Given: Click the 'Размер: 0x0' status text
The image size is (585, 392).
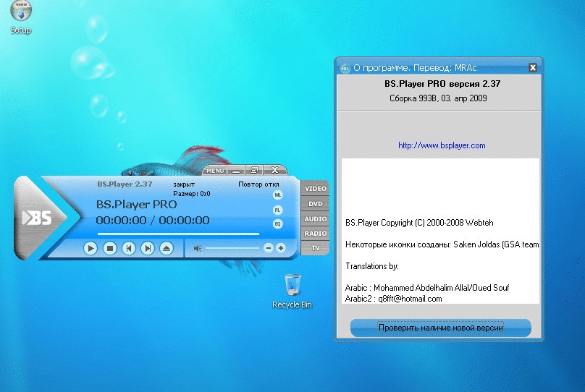Looking at the screenshot, I should (192, 194).
